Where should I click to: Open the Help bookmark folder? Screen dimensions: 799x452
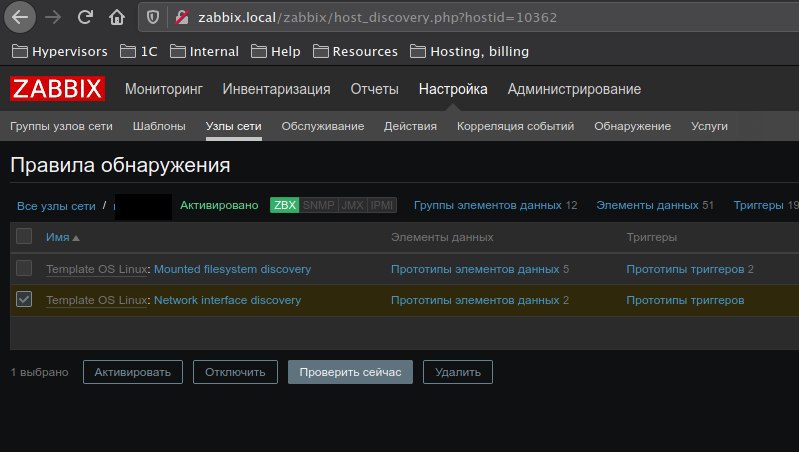pos(276,51)
